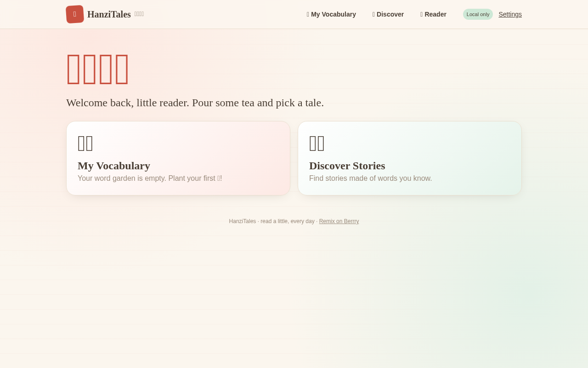The height and width of the screenshot is (368, 588).
Task: Open the Settings link
Action: click(x=510, y=14)
